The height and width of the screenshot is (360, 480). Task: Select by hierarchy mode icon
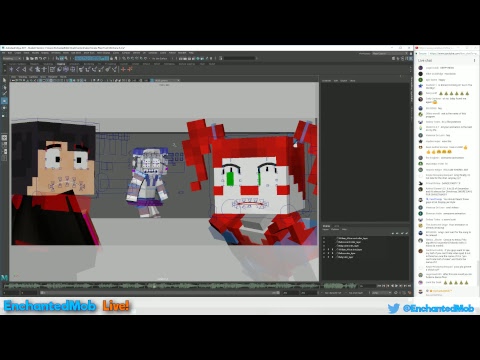click(57, 58)
